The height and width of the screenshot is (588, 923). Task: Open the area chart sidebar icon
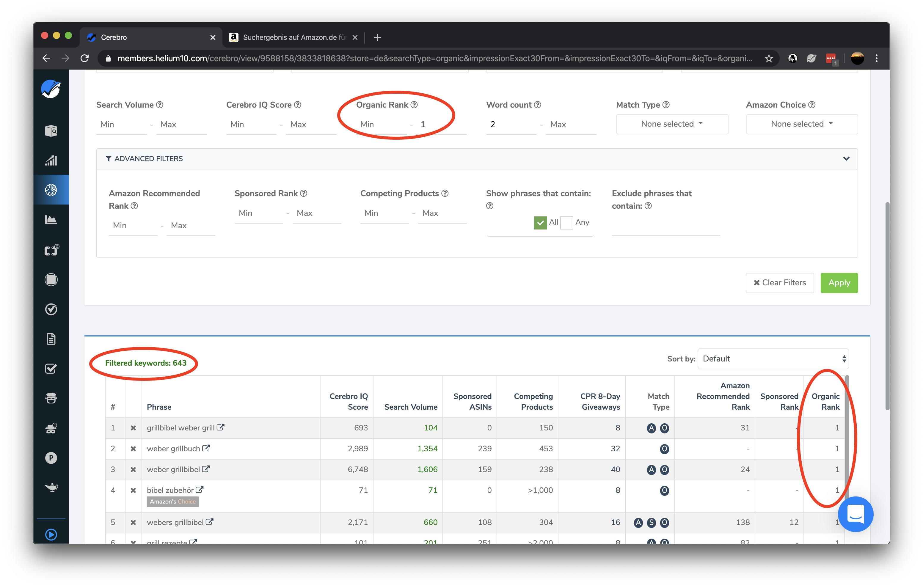point(51,220)
